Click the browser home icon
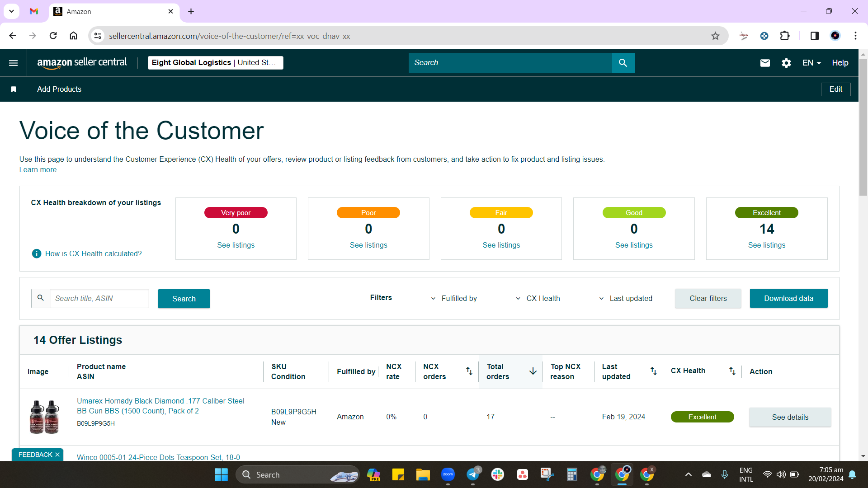This screenshot has width=868, height=488. pos(73,36)
